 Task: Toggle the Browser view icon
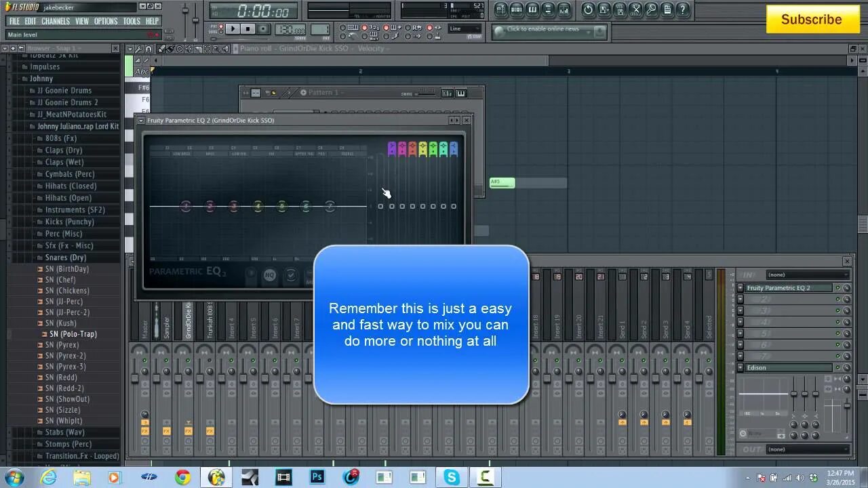(548, 9)
